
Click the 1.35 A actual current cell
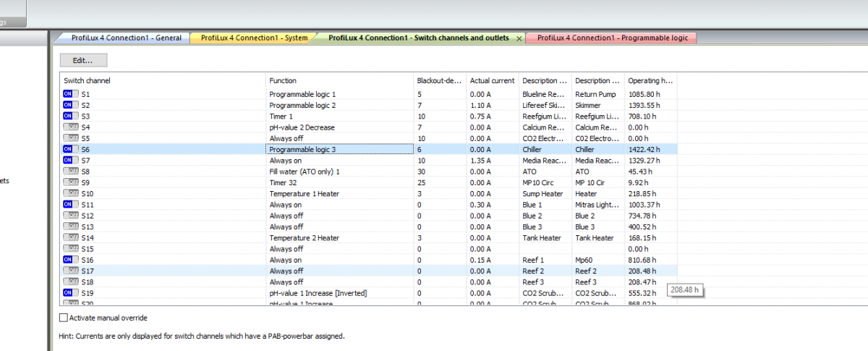[492, 160]
